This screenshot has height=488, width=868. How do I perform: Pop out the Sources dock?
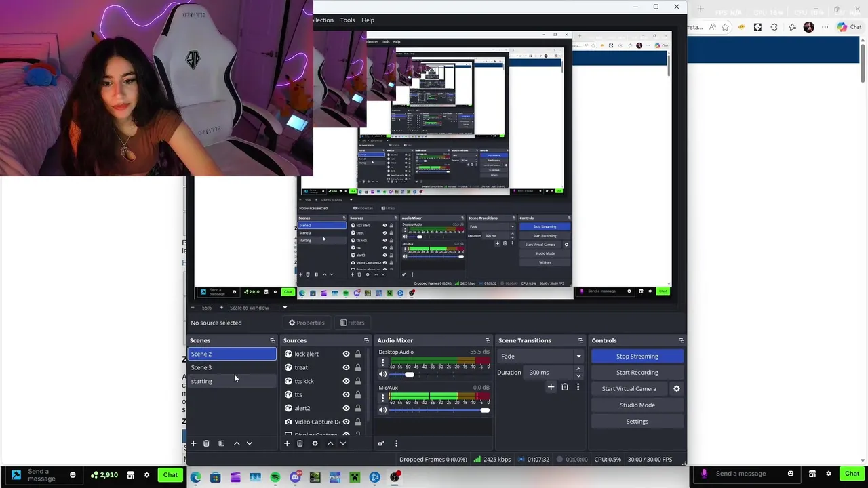pyautogui.click(x=366, y=340)
